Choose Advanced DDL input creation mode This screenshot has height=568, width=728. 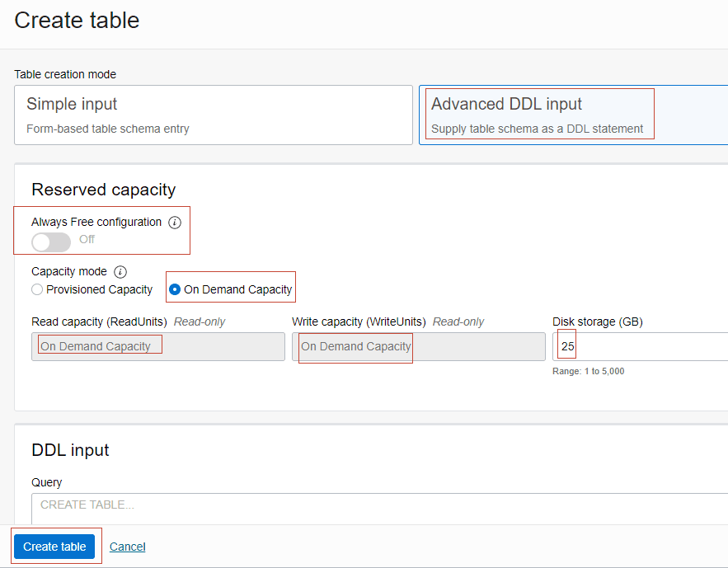pyautogui.click(x=573, y=115)
